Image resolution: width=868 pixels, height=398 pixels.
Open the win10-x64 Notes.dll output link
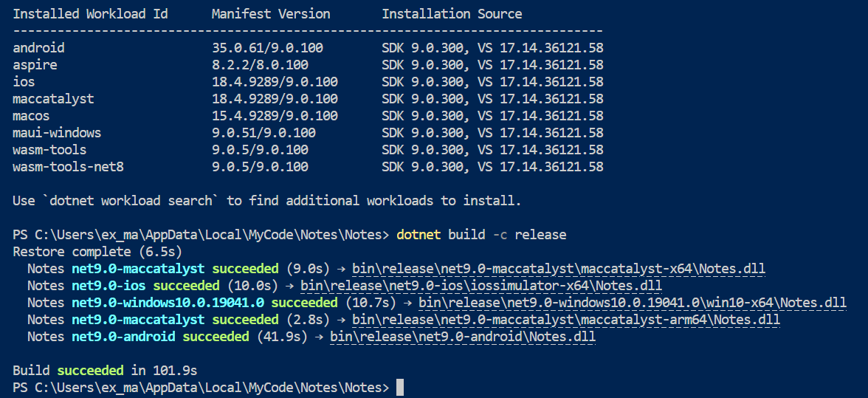[632, 303]
